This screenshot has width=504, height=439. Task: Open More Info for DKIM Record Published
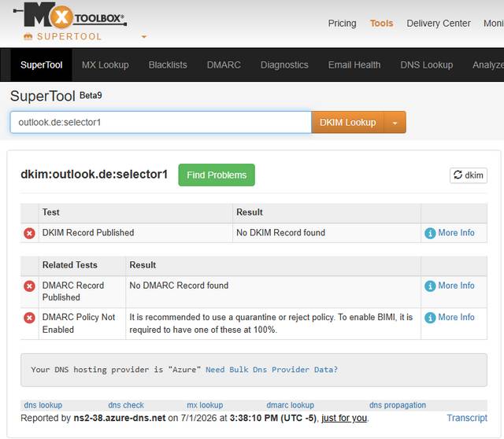click(x=456, y=233)
